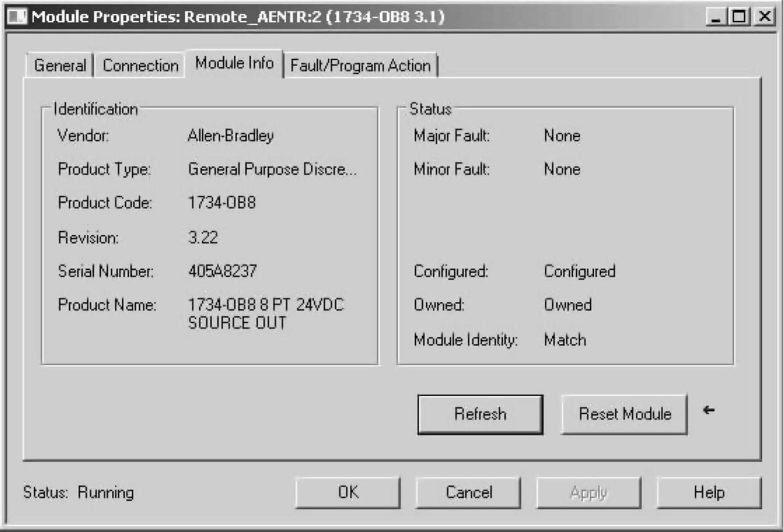Maximize the Module Properties window
The width and height of the screenshot is (783, 532).
[738, 16]
